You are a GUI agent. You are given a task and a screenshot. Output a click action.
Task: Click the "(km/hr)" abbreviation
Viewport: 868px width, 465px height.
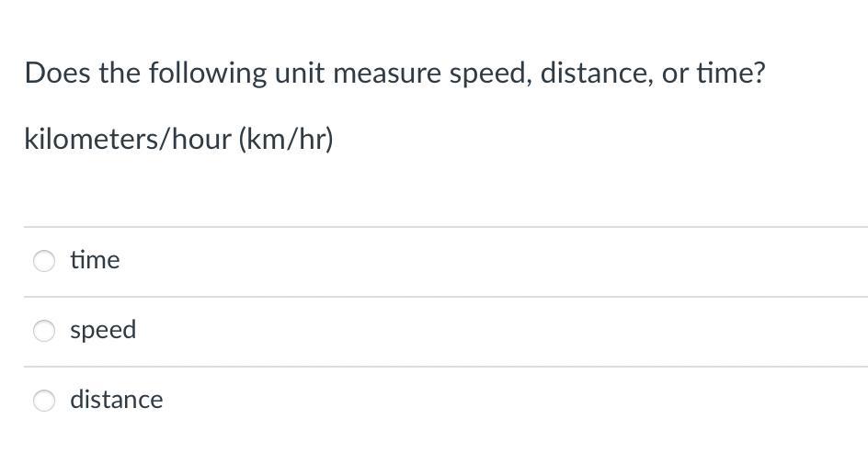point(286,140)
